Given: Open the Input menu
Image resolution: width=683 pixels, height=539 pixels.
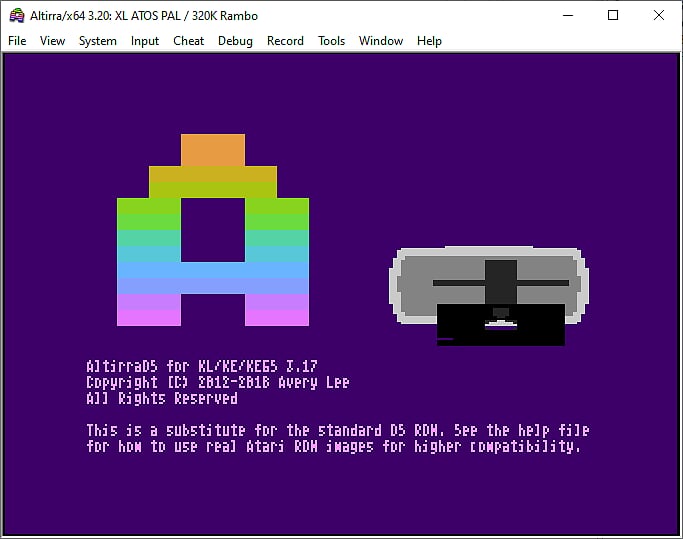Looking at the screenshot, I should (145, 41).
